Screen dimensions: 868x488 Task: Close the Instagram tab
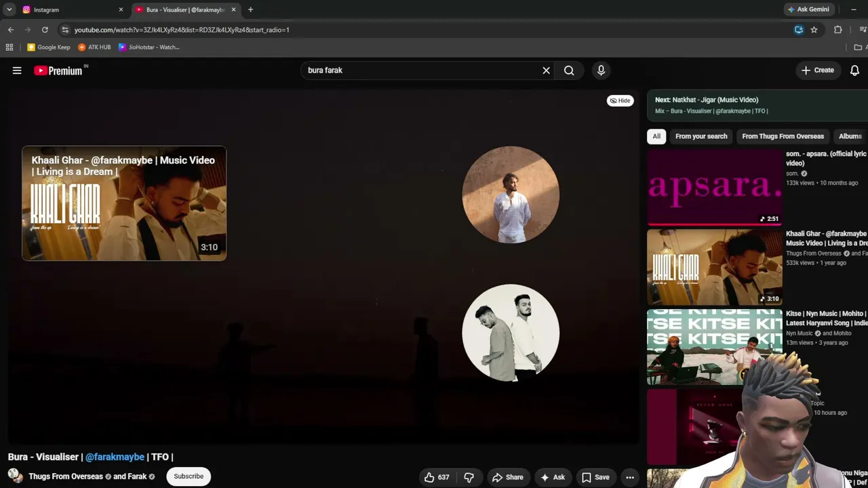pyautogui.click(x=121, y=9)
